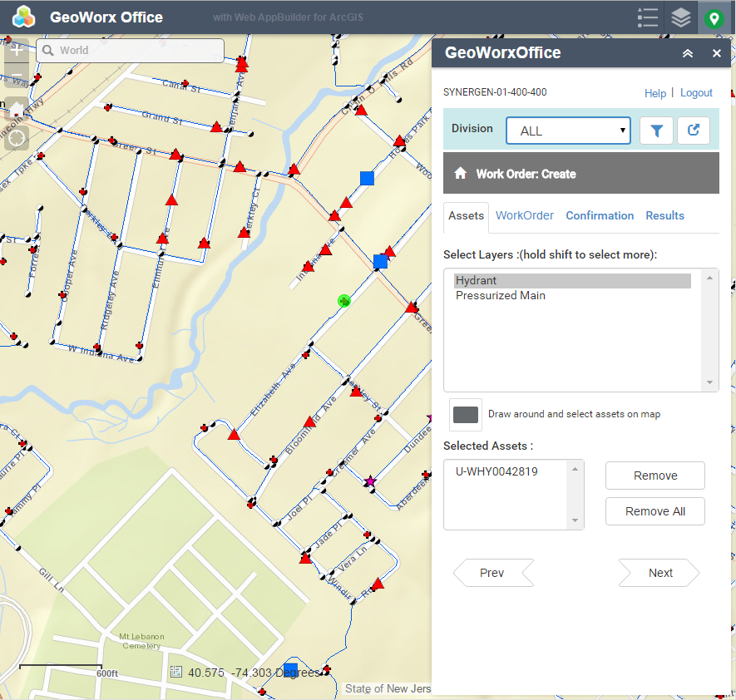The height and width of the screenshot is (700, 736).
Task: Select asset U-WHY0042819 in Selected Assets
Action: (x=496, y=471)
